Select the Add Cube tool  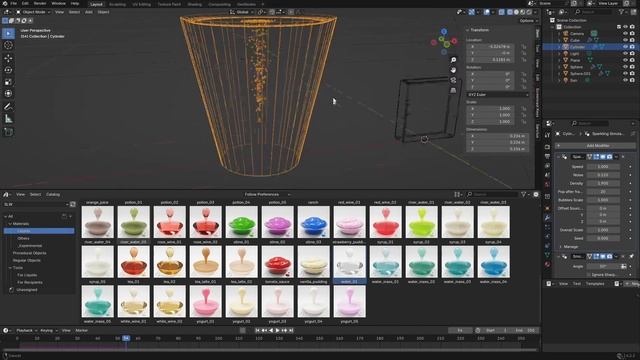[x=8, y=132]
